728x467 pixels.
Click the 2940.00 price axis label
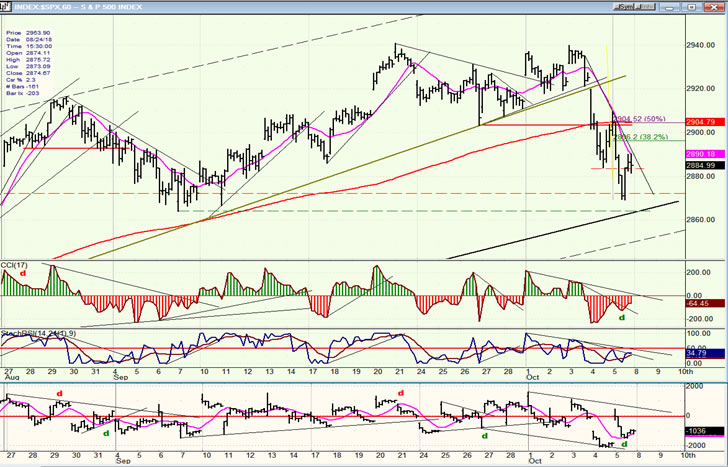(x=700, y=45)
